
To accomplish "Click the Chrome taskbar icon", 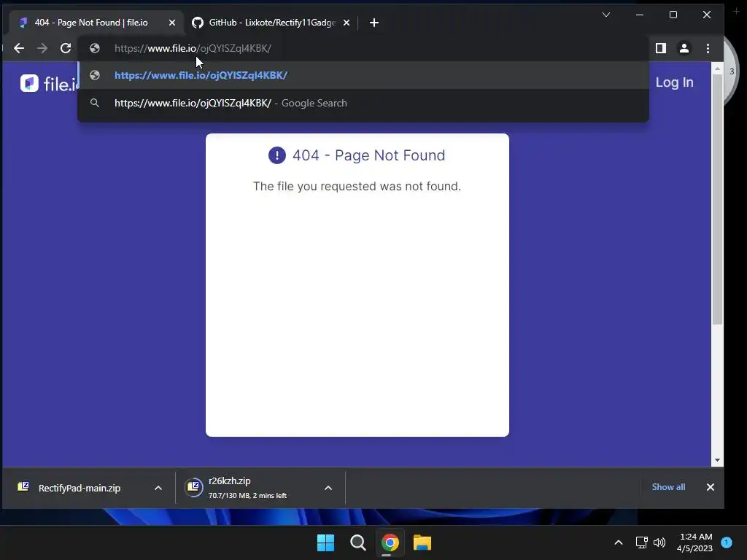I will tap(390, 542).
